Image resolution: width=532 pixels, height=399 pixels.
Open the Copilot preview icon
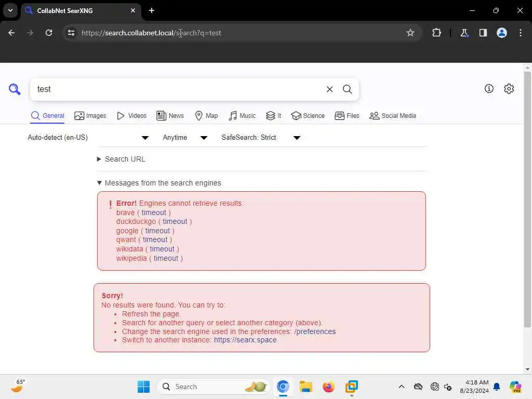tap(515, 387)
